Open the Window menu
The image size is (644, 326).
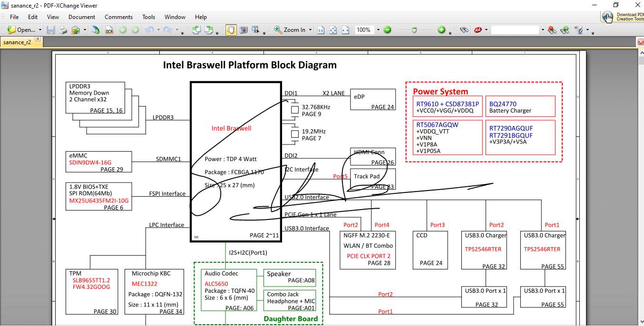(x=175, y=17)
